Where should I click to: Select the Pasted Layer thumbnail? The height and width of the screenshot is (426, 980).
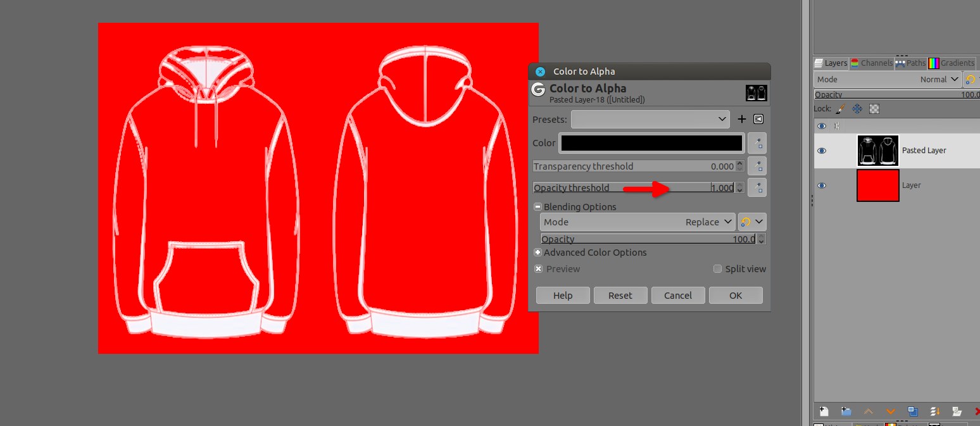pyautogui.click(x=878, y=151)
